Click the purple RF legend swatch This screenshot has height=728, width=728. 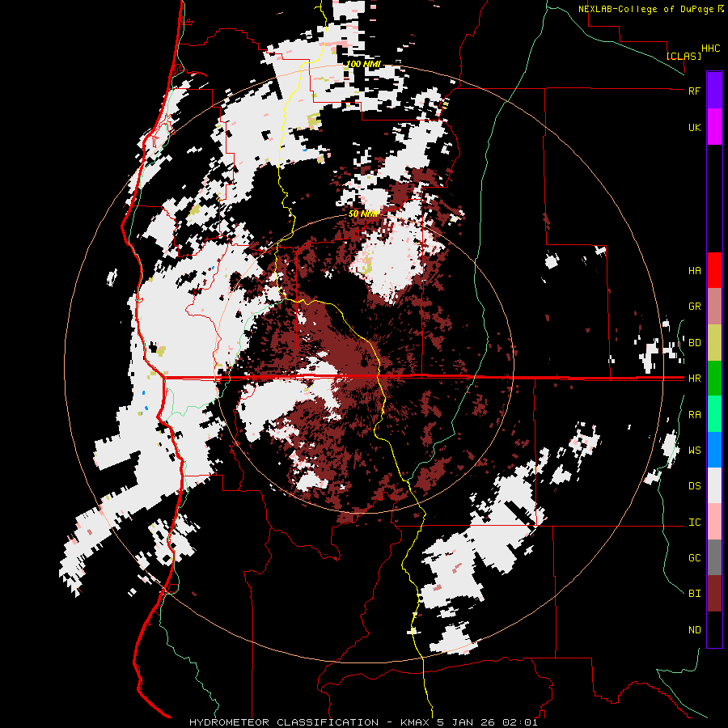(714, 91)
